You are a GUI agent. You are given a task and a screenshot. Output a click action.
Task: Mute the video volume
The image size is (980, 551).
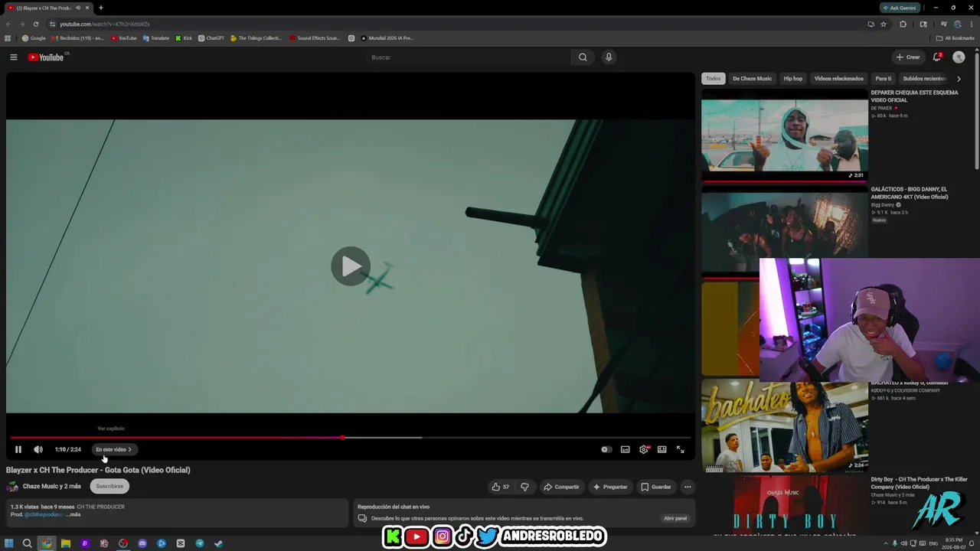[38, 449]
